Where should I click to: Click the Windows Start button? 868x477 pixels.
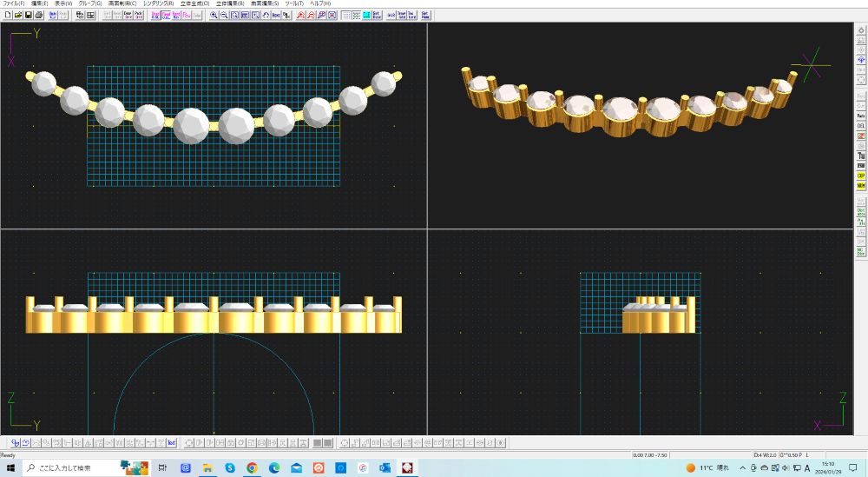[x=11, y=467]
